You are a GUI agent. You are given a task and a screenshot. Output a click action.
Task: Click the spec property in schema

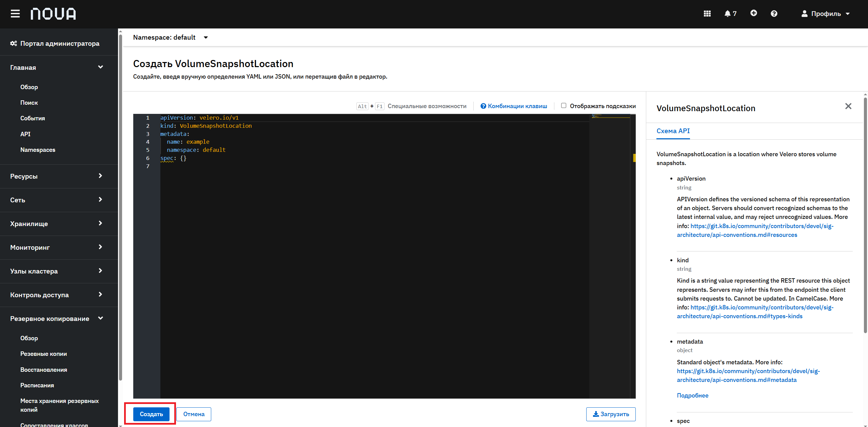(x=683, y=421)
